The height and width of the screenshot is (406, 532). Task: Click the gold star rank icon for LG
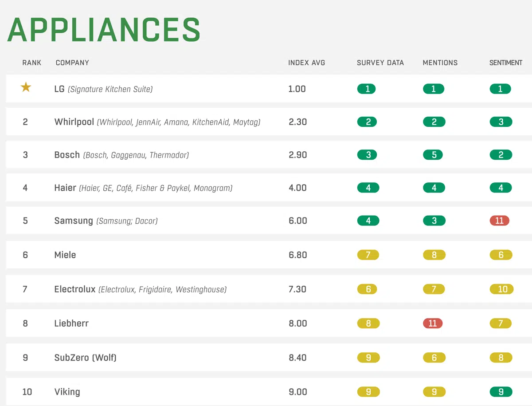[x=26, y=87]
